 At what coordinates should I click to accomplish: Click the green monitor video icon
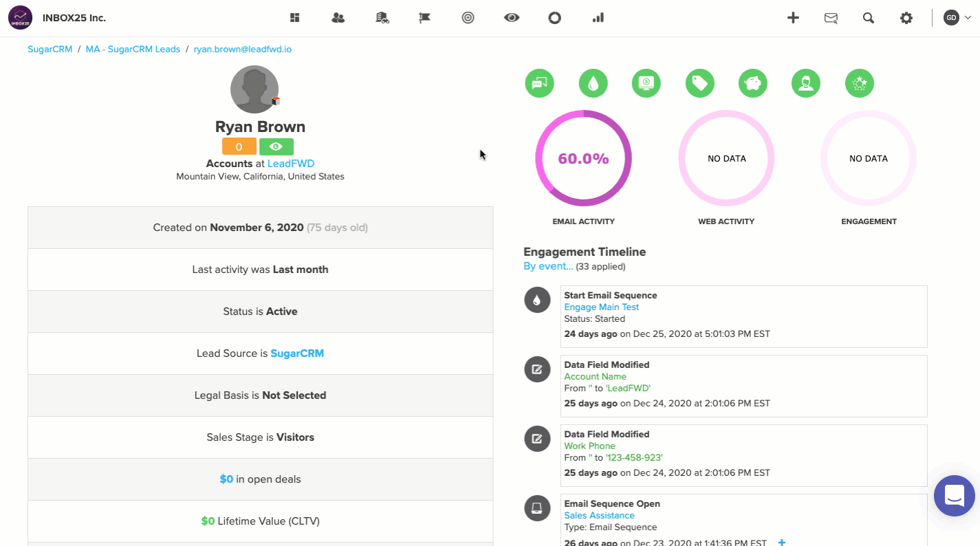[646, 83]
